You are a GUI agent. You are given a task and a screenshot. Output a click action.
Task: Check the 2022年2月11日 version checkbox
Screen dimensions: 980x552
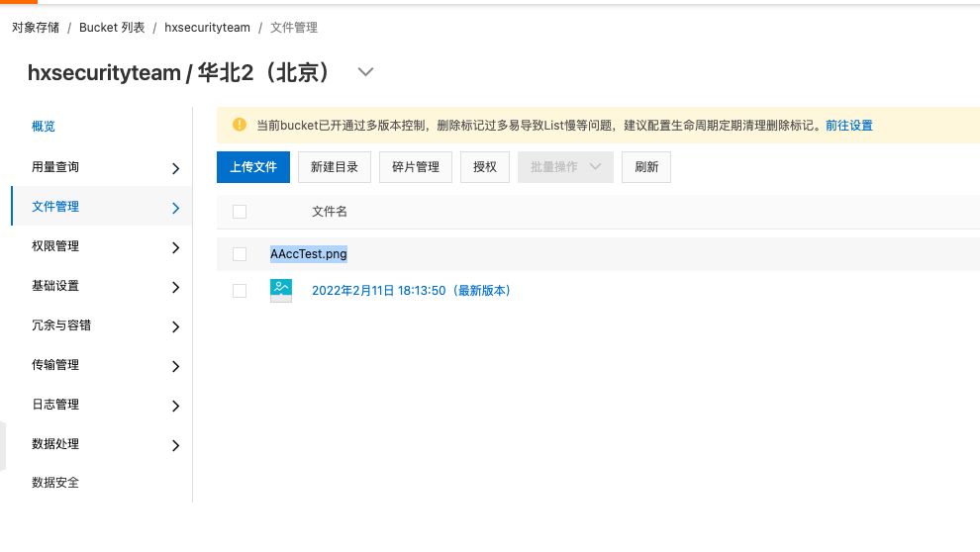[x=240, y=291]
